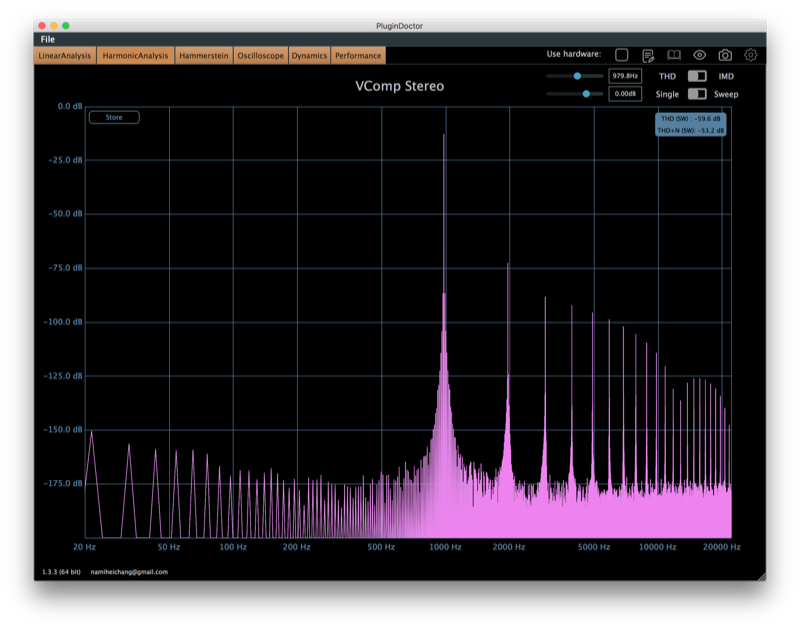Take a snapshot with the camera icon

pos(725,55)
